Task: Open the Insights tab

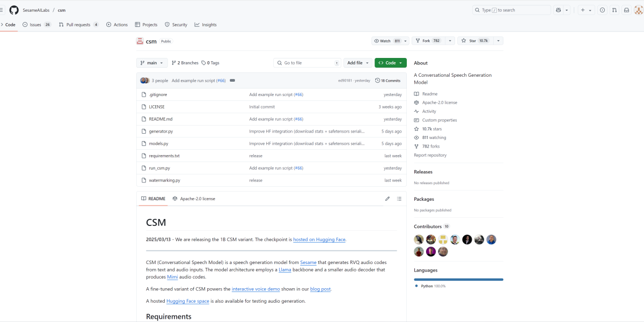Action: pos(206,25)
